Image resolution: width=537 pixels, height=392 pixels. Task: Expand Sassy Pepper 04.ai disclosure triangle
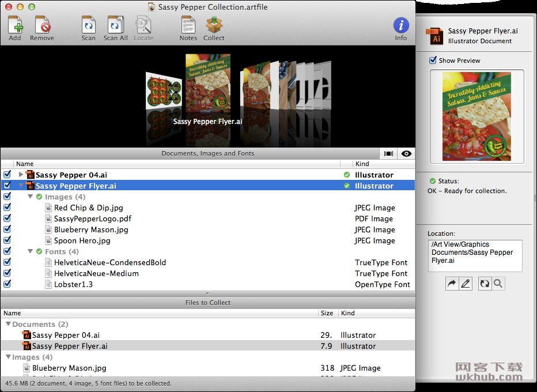pyautogui.click(x=21, y=175)
